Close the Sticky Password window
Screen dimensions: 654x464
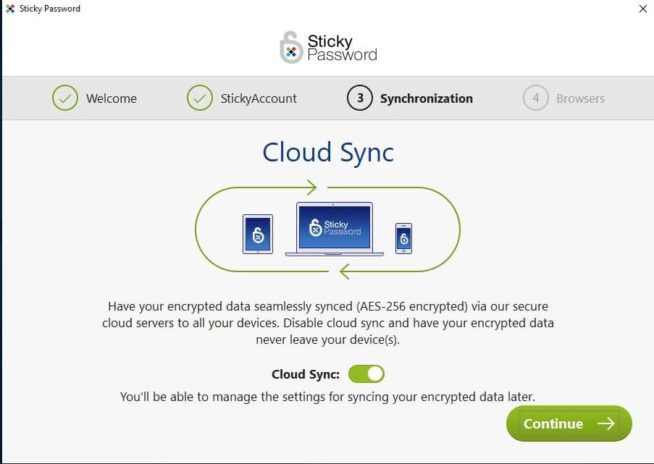pyautogui.click(x=642, y=8)
